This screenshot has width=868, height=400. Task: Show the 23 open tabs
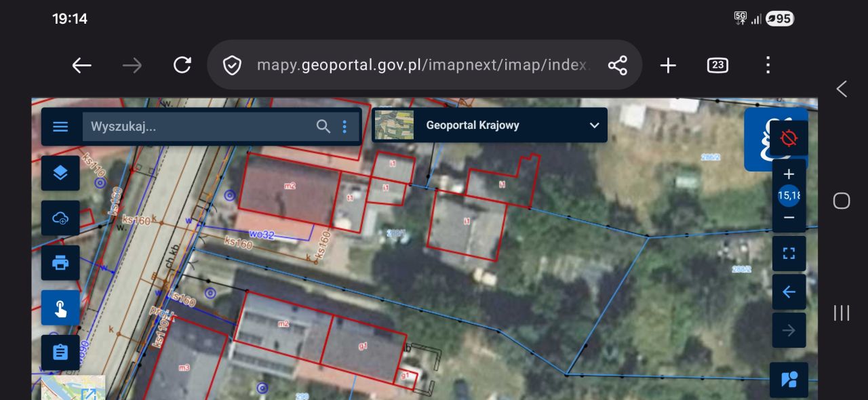717,65
